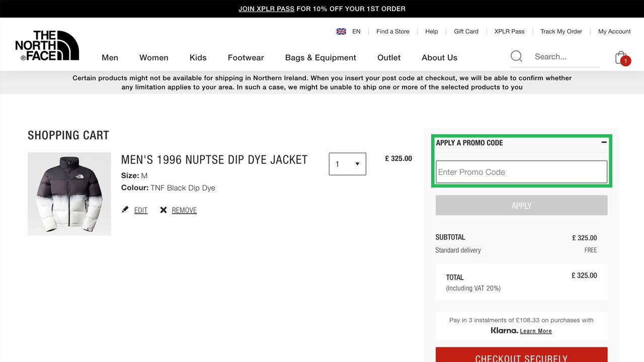Open the Outlet menu

point(389,57)
